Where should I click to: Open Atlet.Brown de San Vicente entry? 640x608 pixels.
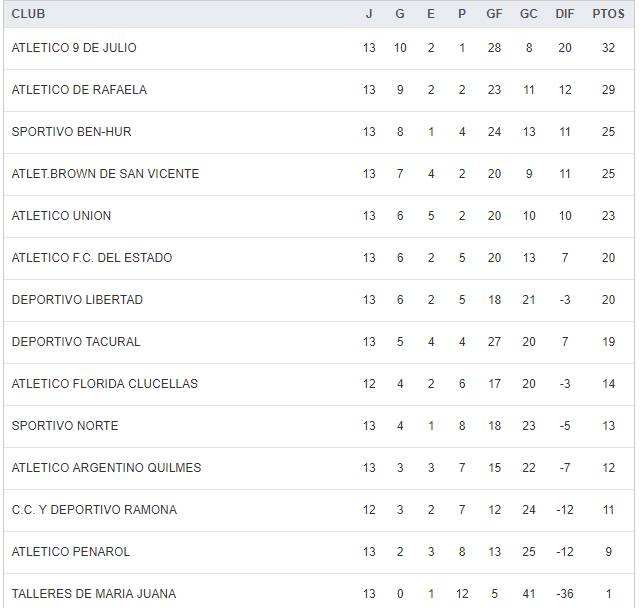pyautogui.click(x=105, y=174)
